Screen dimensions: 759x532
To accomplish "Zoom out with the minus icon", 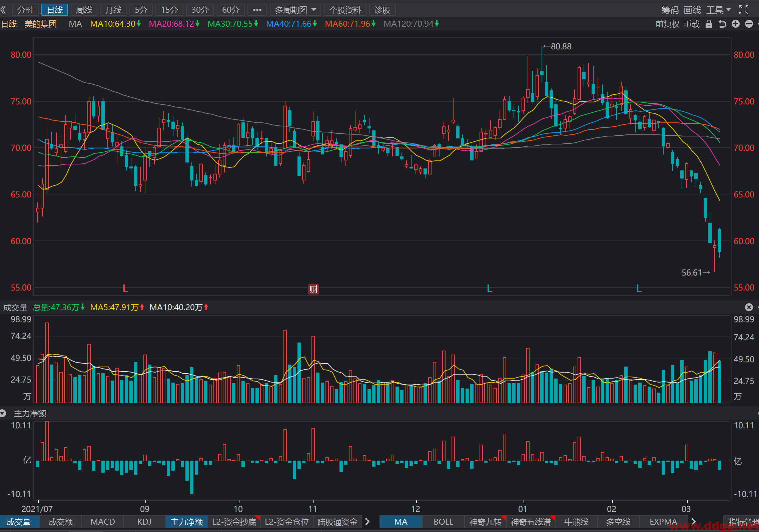I will (x=749, y=24).
